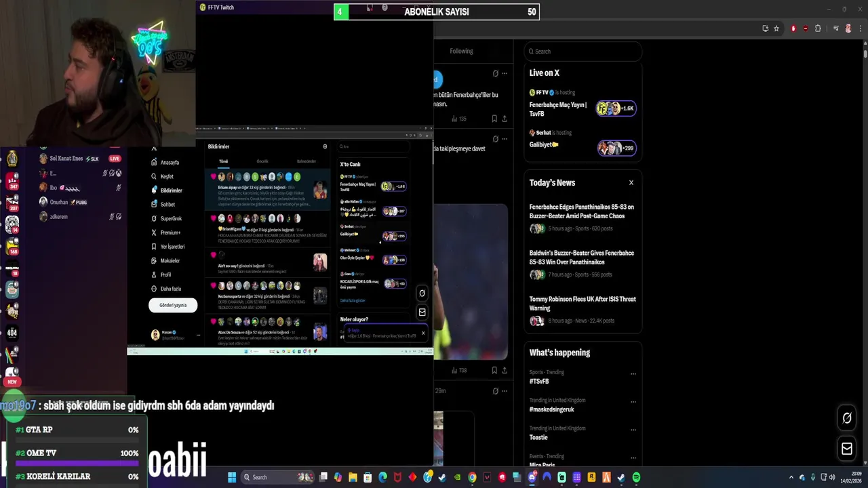Open Premium+ in the X sidebar
This screenshot has width=868, height=488.
click(166, 232)
